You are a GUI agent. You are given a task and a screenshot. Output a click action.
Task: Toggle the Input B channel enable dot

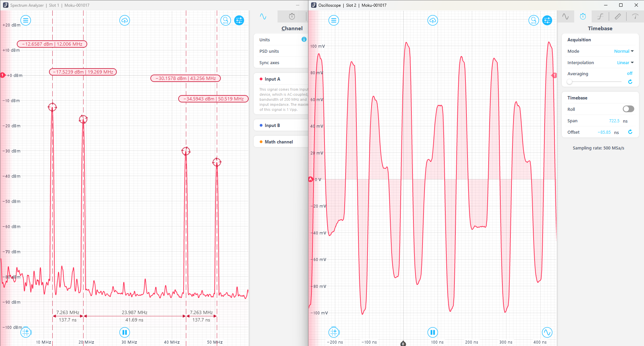pos(262,125)
